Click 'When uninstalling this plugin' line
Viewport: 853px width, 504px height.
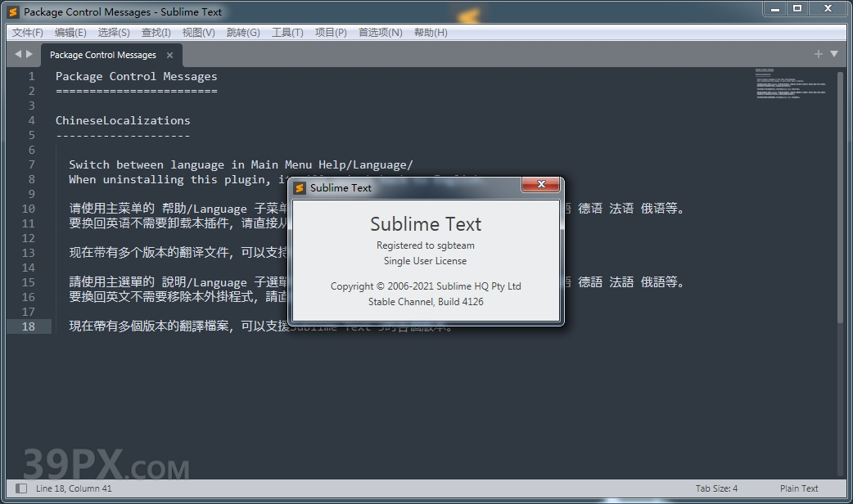[178, 179]
